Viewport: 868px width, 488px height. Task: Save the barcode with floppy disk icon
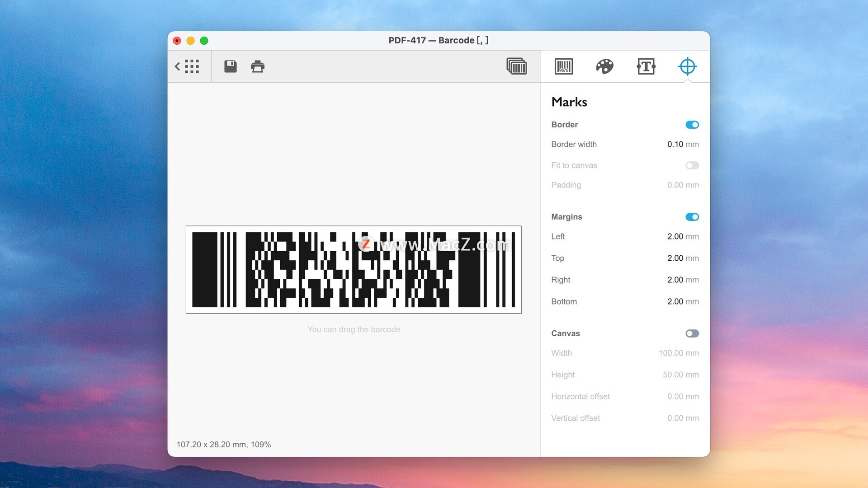231,66
